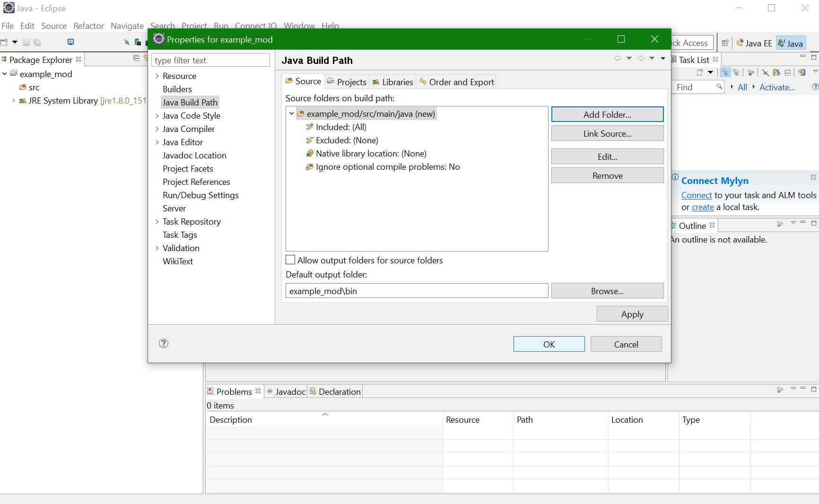
Task: Click the Open Perspective icon
Action: 725,43
